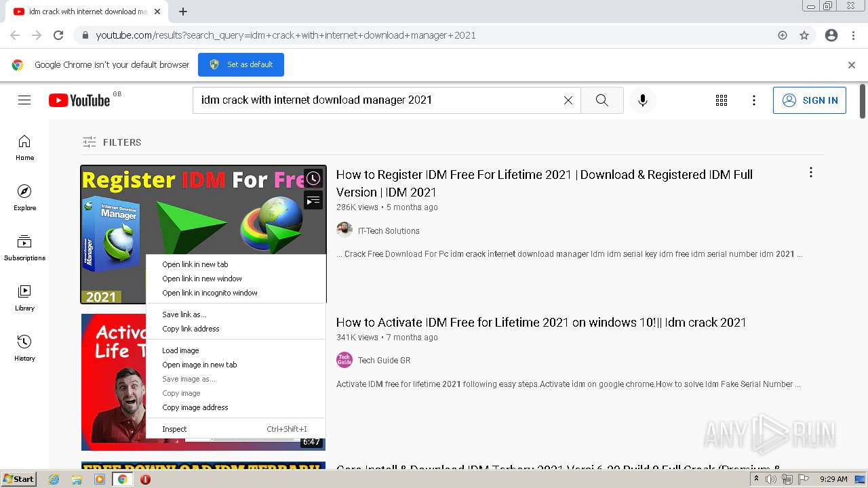Screen dimensions: 868x488
Task: Add first video to Watch later
Action: [313, 178]
